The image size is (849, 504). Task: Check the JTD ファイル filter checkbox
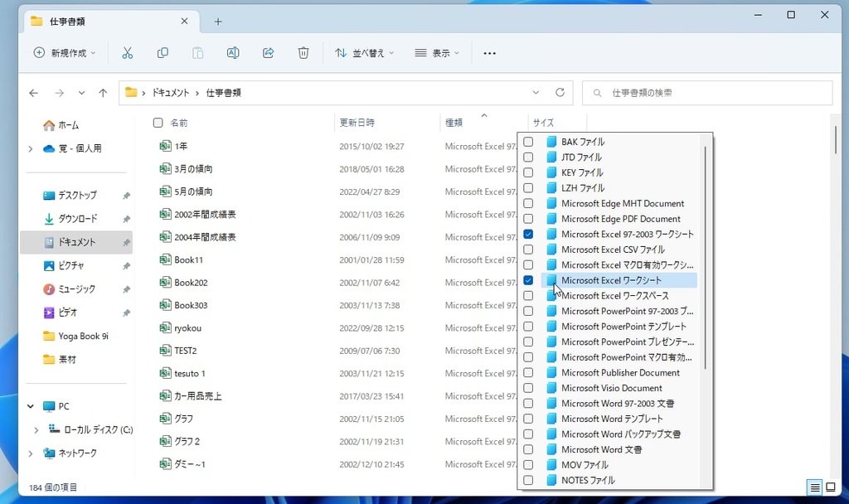[x=528, y=157]
